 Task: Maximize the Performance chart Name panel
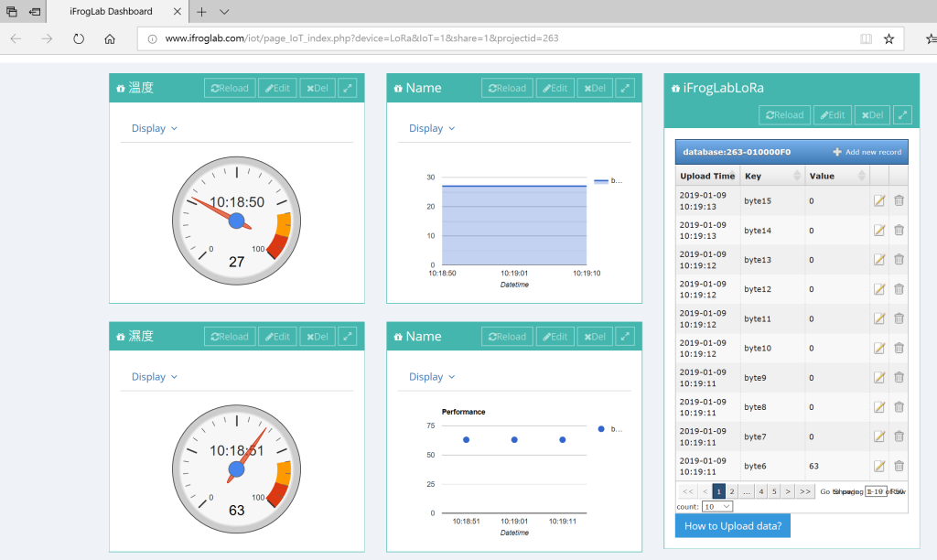[x=624, y=337]
